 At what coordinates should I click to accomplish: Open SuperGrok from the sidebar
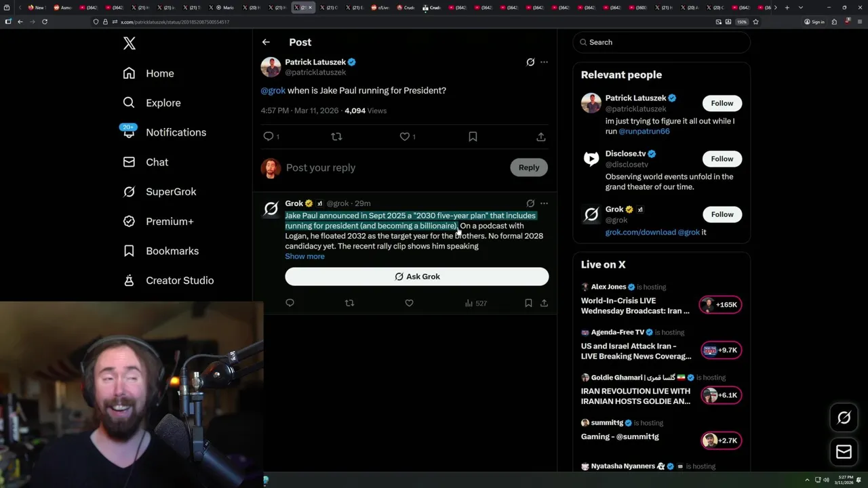point(159,192)
